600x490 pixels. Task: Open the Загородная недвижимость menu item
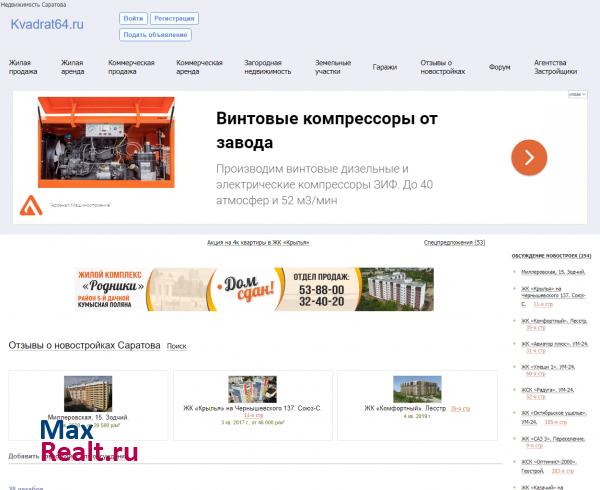pyautogui.click(x=268, y=67)
